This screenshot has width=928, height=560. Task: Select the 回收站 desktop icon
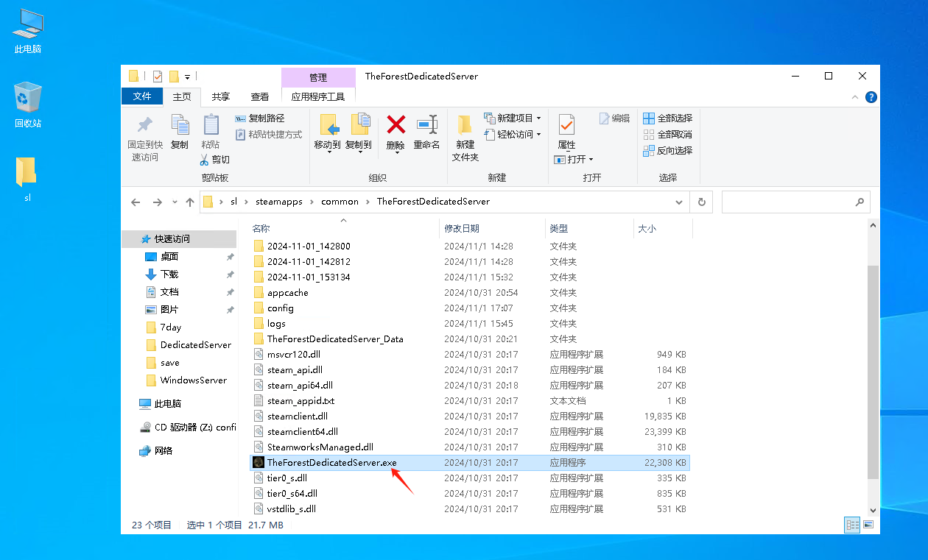(28, 105)
